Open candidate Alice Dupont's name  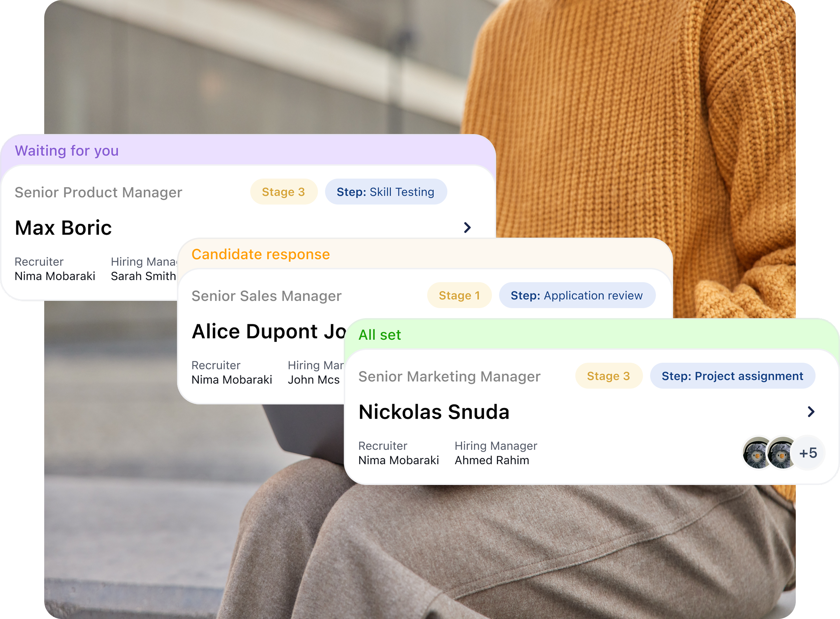point(269,331)
